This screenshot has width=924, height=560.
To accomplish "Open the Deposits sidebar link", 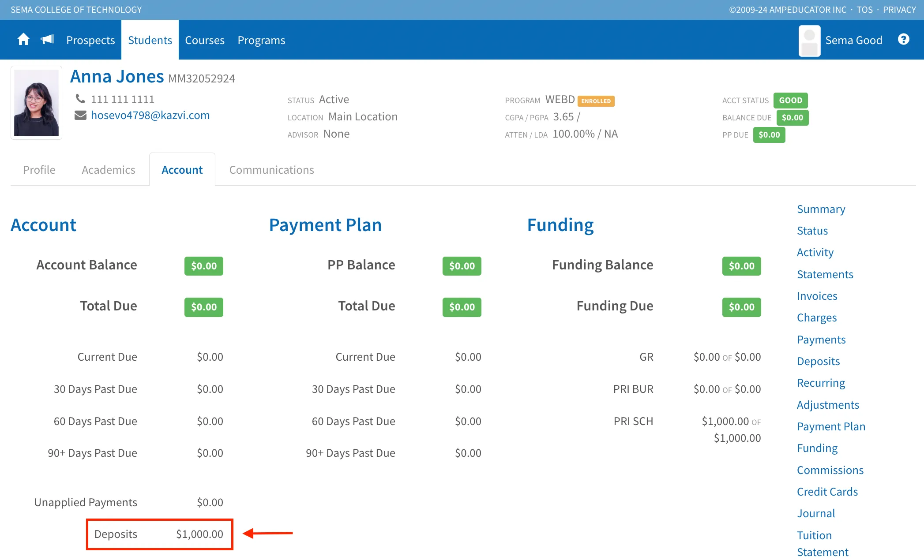I will click(x=818, y=361).
